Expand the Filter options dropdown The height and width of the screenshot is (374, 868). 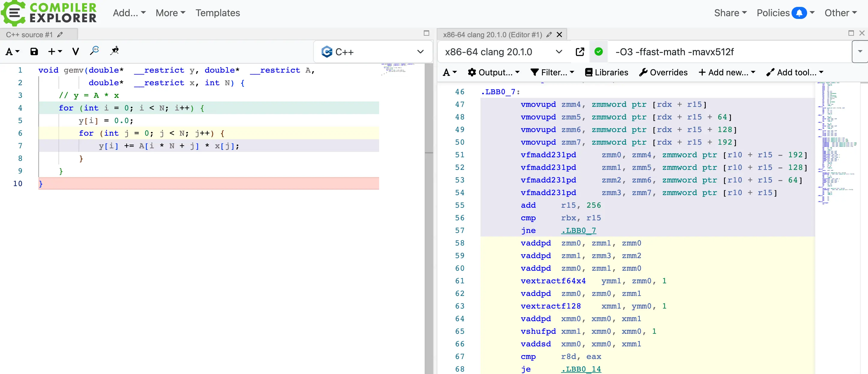(x=552, y=73)
